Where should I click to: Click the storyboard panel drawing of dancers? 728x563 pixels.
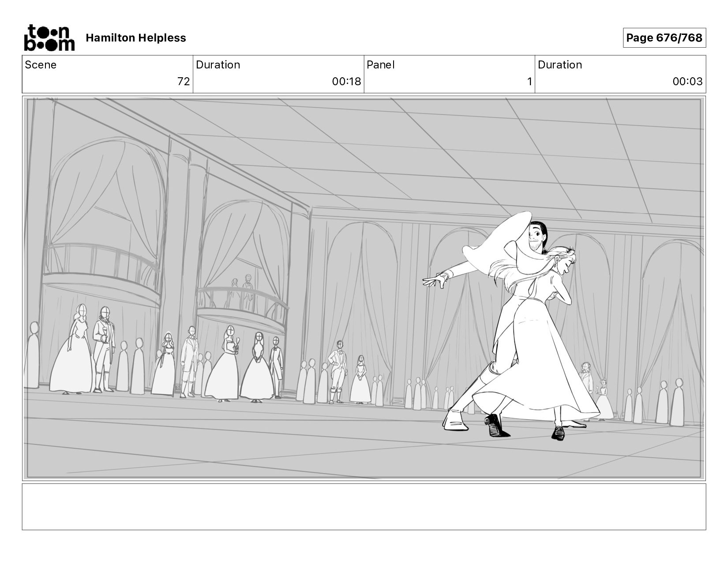pos(364,288)
